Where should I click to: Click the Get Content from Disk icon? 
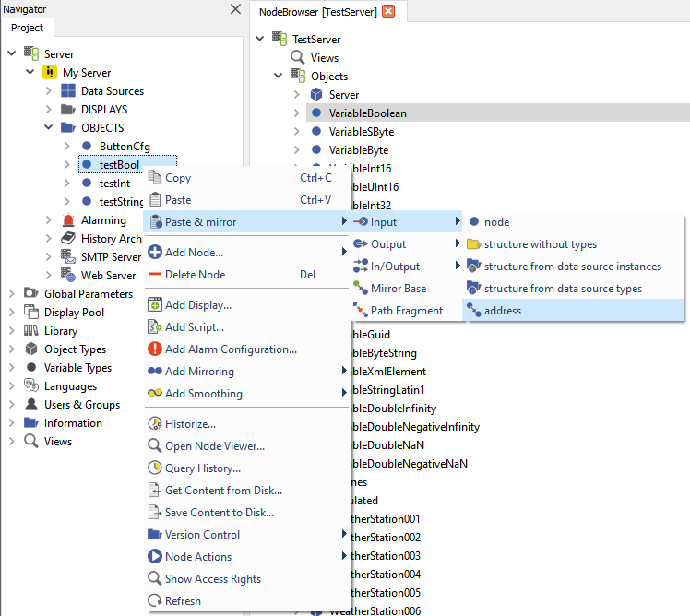pyautogui.click(x=154, y=490)
